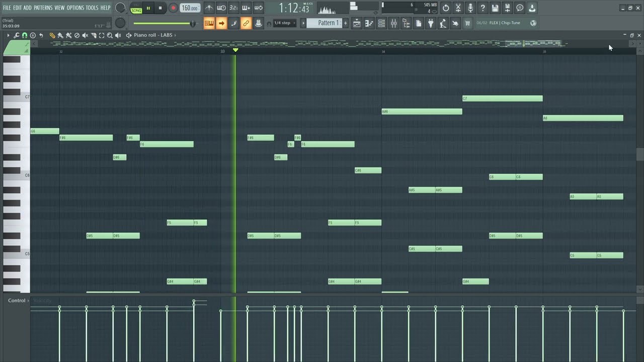Add new pattern with plus button
Screen dimensions: 644x362
pos(345,23)
